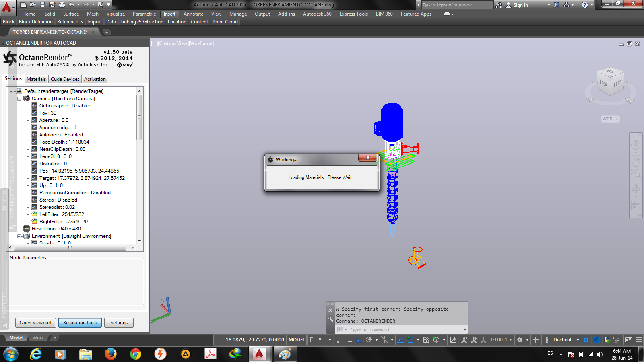The width and height of the screenshot is (644, 362).
Task: Click the Save As icon
Action: point(52,5)
